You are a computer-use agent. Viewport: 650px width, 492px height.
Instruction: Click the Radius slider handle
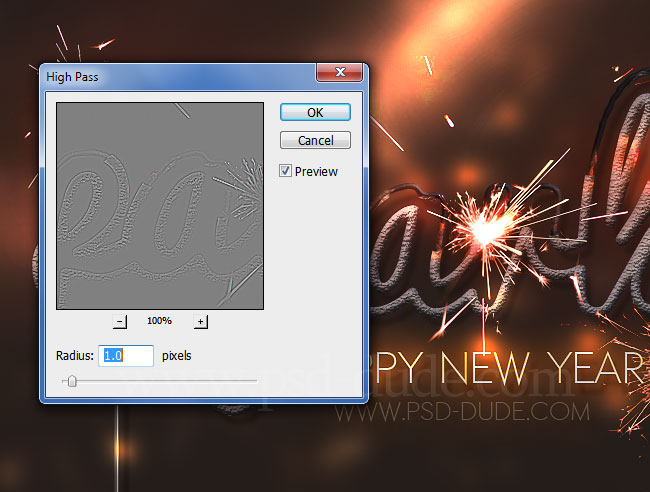click(72, 381)
